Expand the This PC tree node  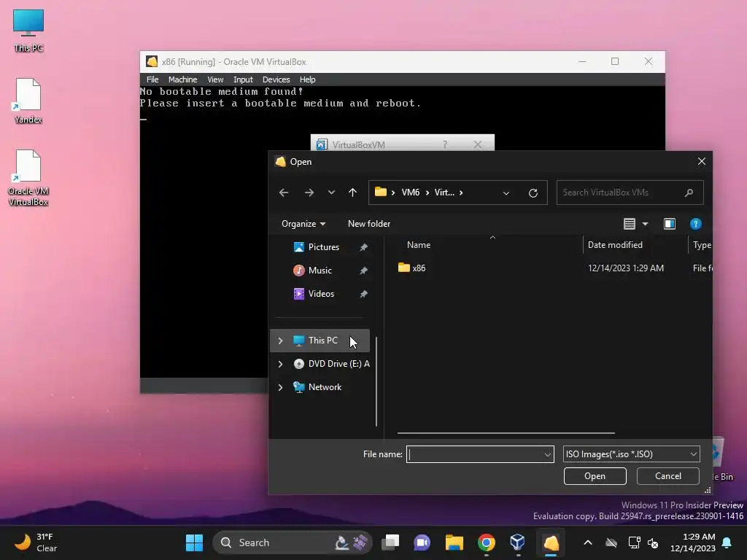click(x=280, y=341)
